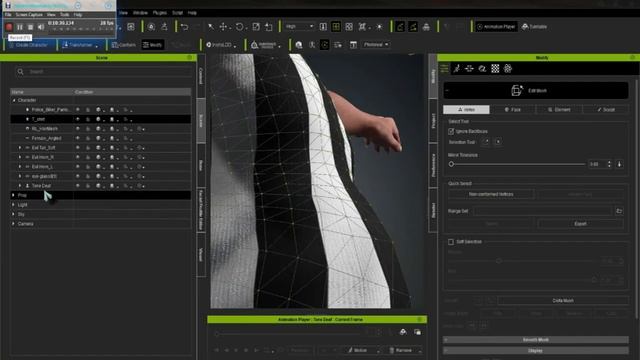Open the Animation Player
Viewport: 640px width, 360px height.
coord(496,27)
